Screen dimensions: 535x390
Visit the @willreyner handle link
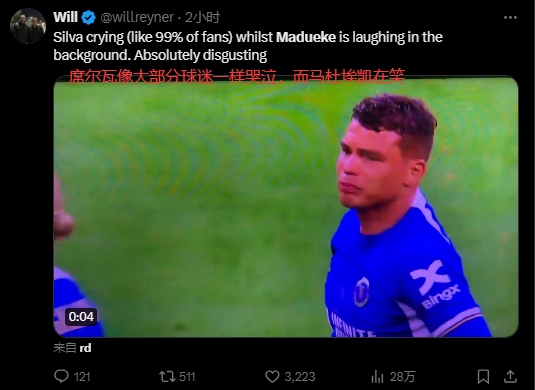[x=137, y=17]
